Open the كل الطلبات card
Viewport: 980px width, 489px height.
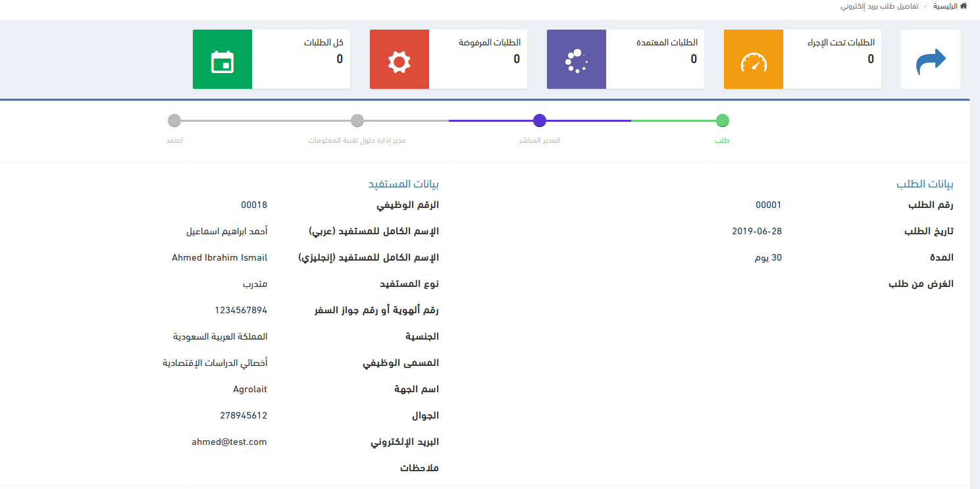coord(301,59)
